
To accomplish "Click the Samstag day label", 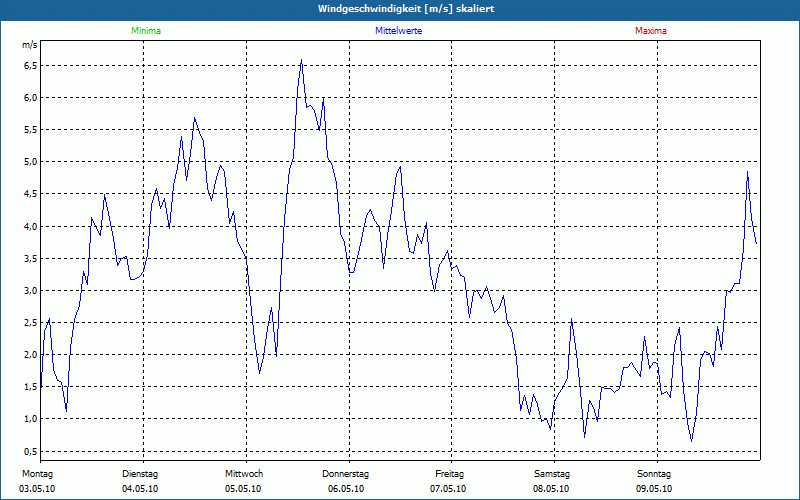I will click(x=552, y=474).
